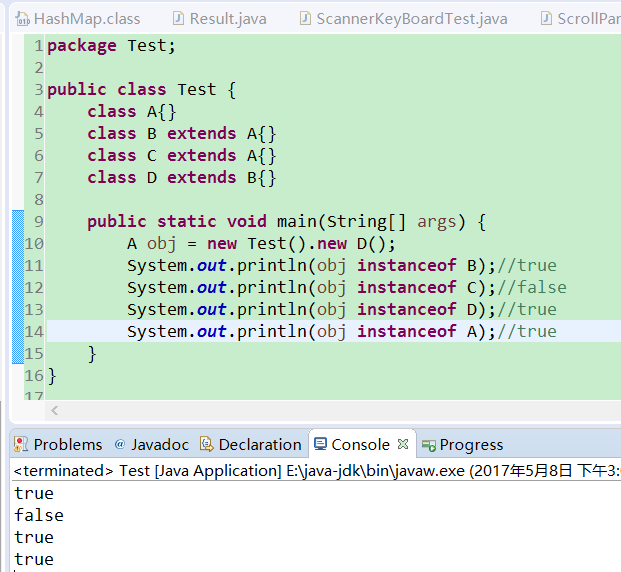This screenshot has height=572, width=621.
Task: Click the '//false' comment on line 12
Action: [x=532, y=288]
